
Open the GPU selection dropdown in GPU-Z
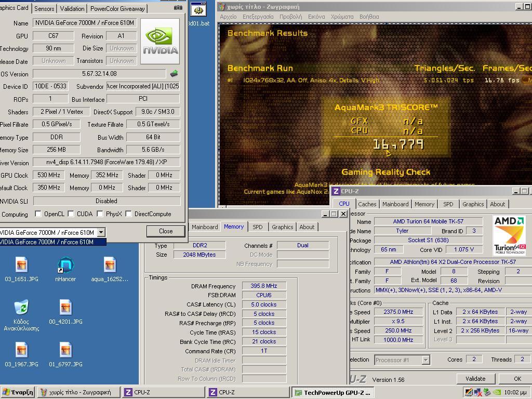(x=101, y=232)
